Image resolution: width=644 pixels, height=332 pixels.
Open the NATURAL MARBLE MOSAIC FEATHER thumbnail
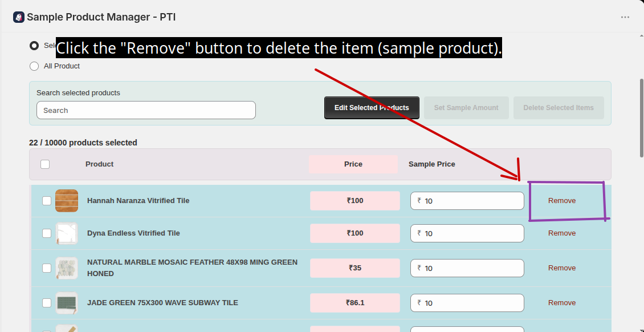67,268
